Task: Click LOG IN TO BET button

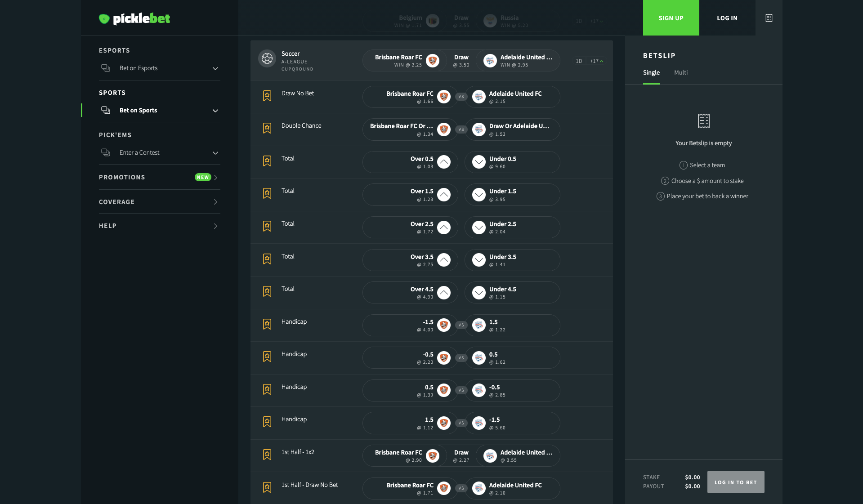Action: click(x=736, y=482)
